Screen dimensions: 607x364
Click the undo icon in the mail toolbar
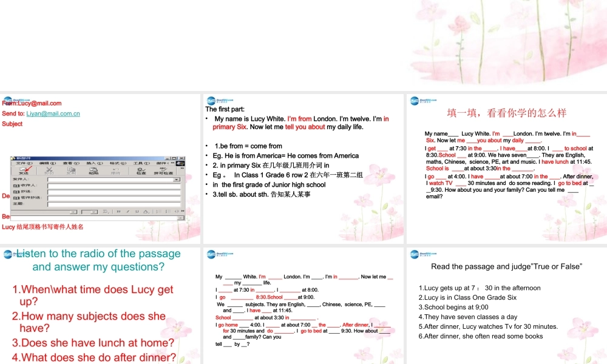pos(116,170)
